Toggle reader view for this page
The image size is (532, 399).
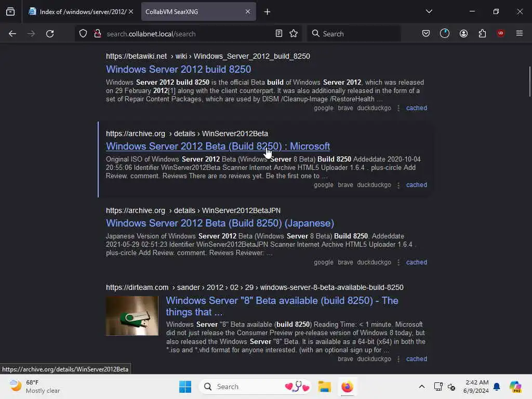point(279,33)
